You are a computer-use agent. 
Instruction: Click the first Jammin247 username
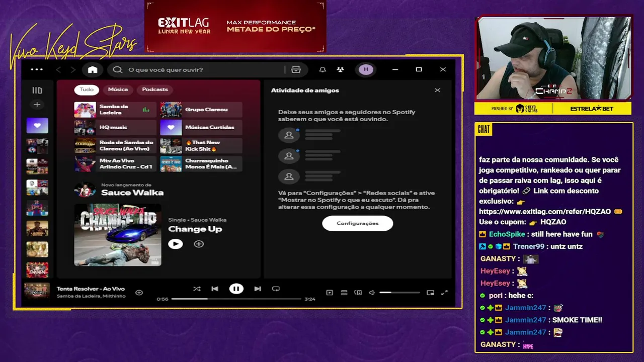pyautogui.click(x=526, y=308)
